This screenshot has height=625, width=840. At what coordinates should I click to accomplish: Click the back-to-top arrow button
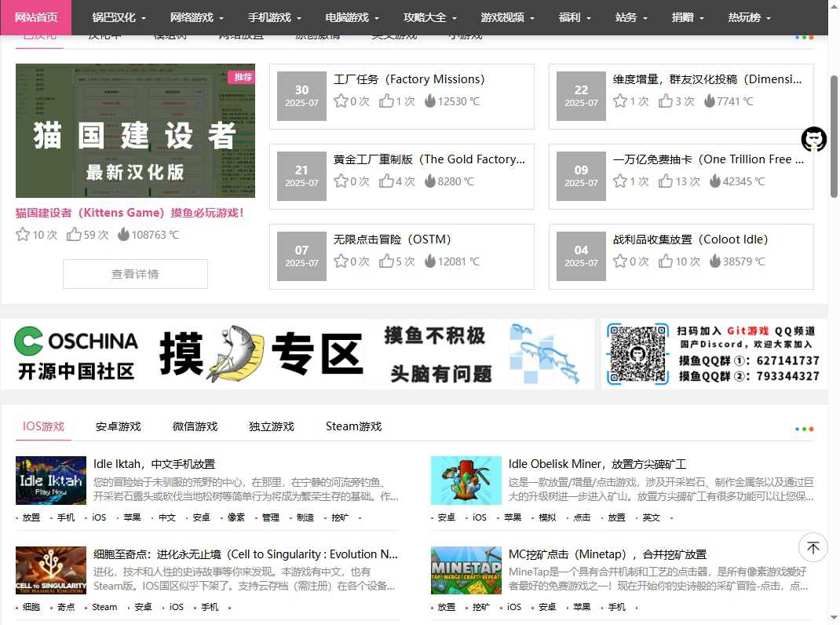[x=813, y=547]
